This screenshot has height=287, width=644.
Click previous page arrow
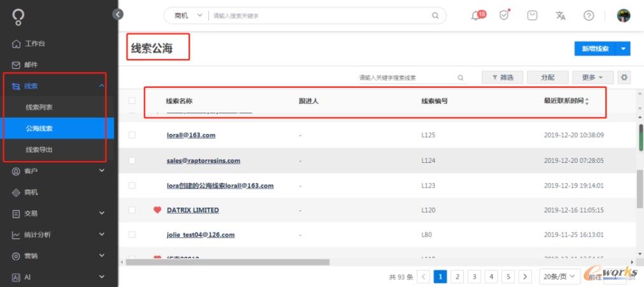click(423, 276)
